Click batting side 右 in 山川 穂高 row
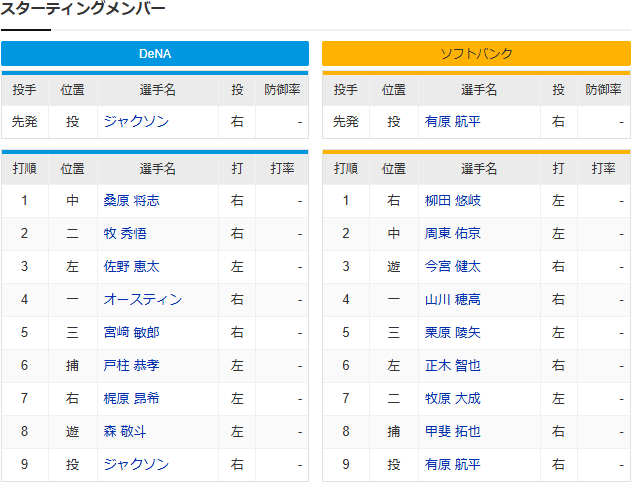632x483 pixels. [558, 300]
